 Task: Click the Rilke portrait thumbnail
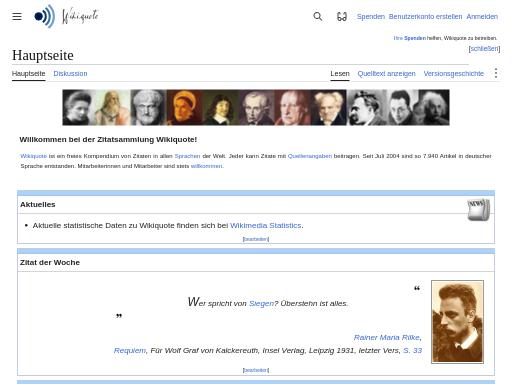click(457, 322)
